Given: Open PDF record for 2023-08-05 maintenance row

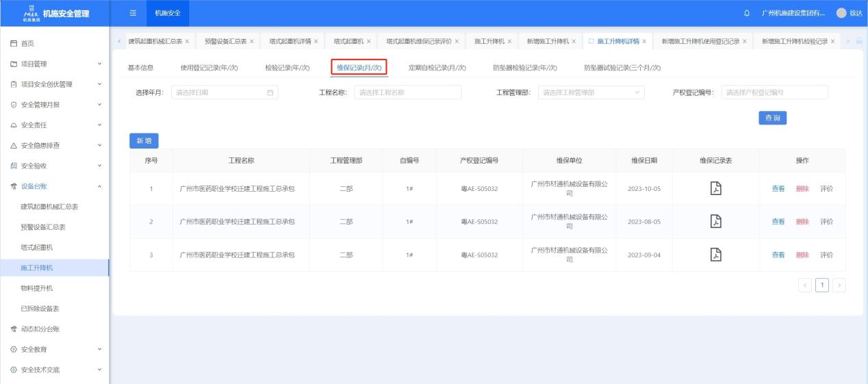Looking at the screenshot, I should pyautogui.click(x=715, y=222).
